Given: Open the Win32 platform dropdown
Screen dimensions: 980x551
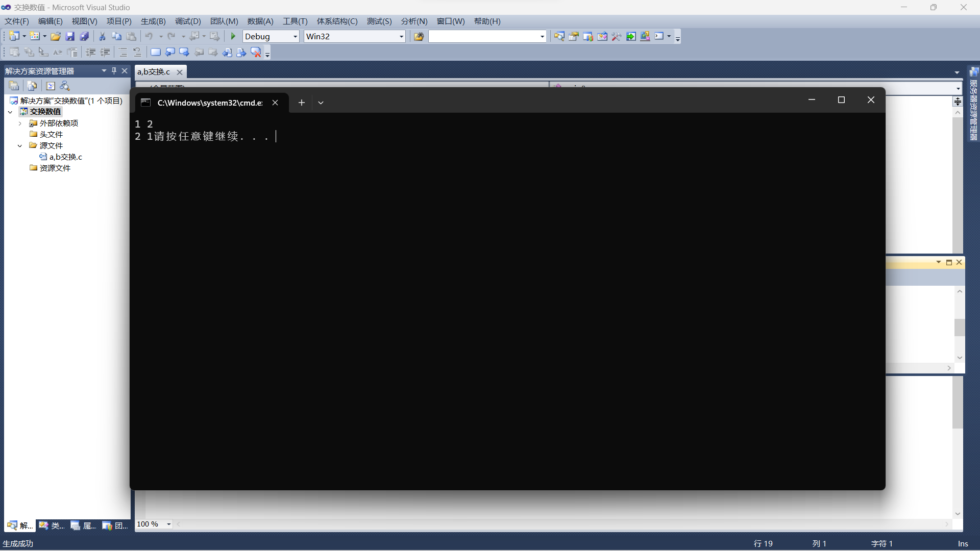Looking at the screenshot, I should pyautogui.click(x=401, y=36).
